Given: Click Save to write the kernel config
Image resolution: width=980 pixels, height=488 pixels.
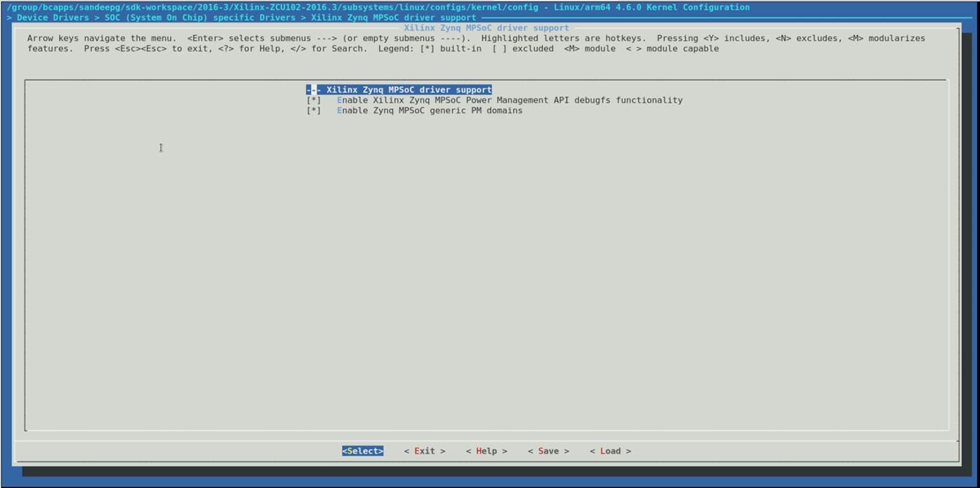Looking at the screenshot, I should 548,451.
